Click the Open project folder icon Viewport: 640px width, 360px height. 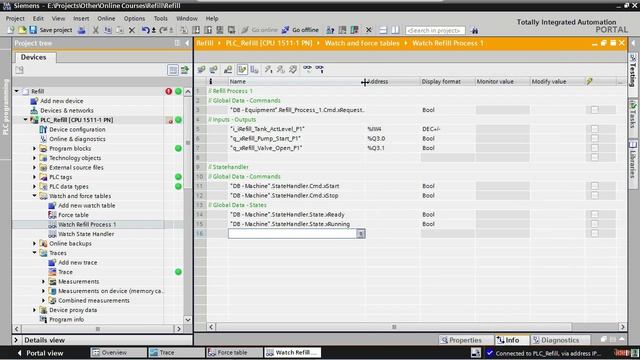[22, 30]
